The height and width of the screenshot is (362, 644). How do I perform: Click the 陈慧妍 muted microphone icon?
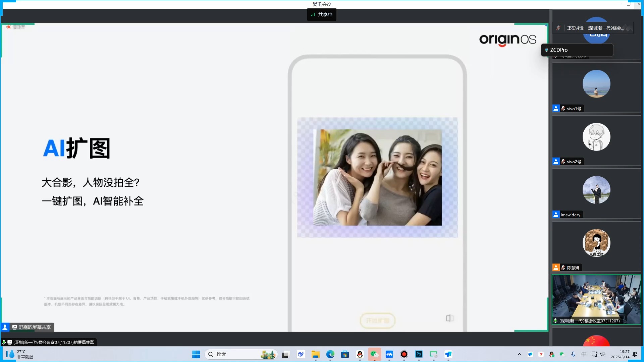[563, 268]
